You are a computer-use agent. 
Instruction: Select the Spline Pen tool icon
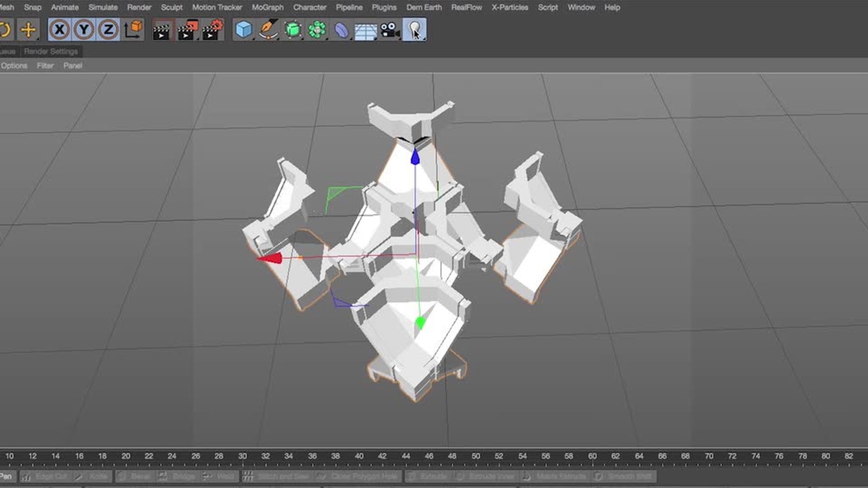point(269,30)
